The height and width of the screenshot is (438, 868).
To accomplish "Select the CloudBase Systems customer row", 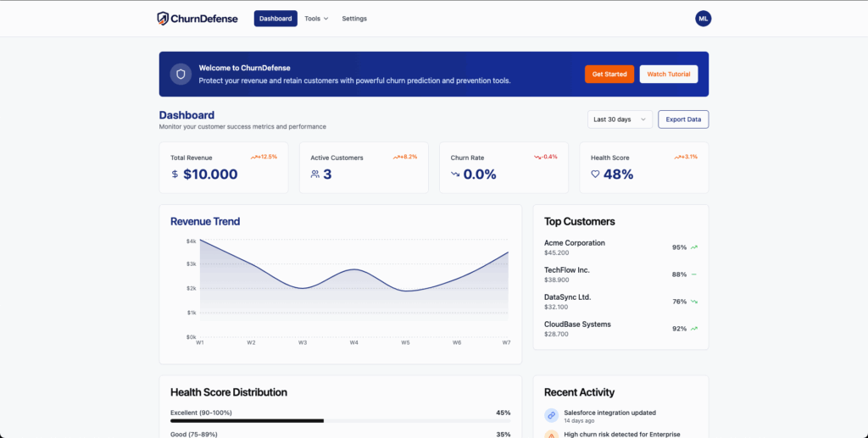I will tap(620, 329).
